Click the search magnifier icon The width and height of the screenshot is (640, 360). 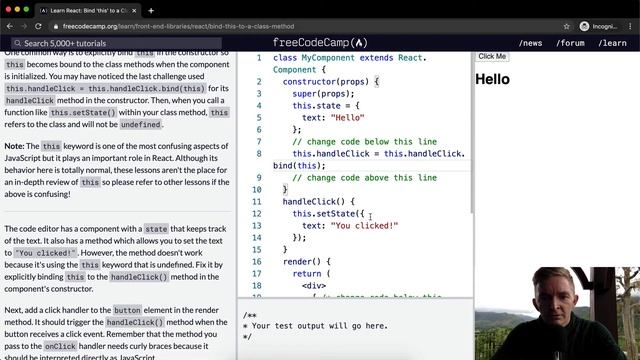tap(18, 43)
